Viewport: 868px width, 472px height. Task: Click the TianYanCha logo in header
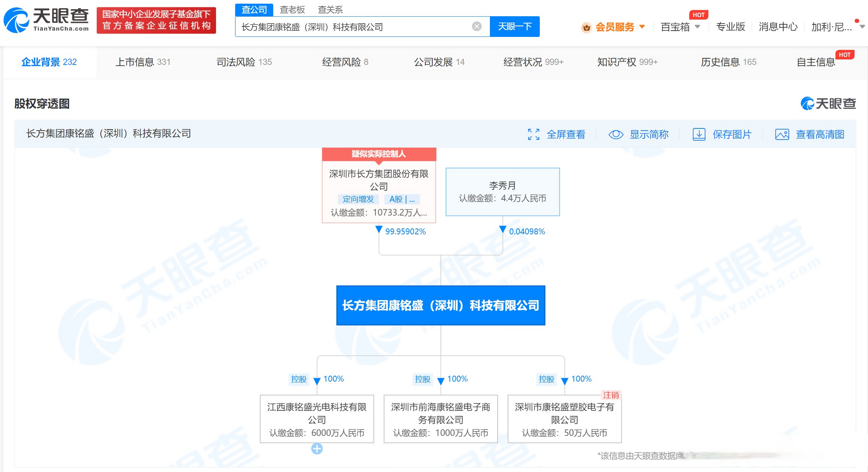(46, 20)
